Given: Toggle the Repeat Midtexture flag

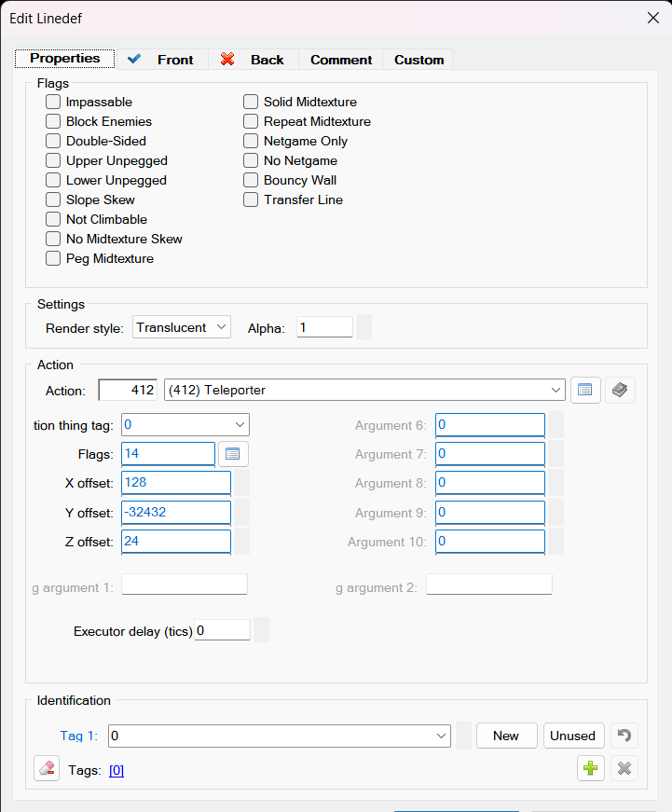Looking at the screenshot, I should coord(251,121).
